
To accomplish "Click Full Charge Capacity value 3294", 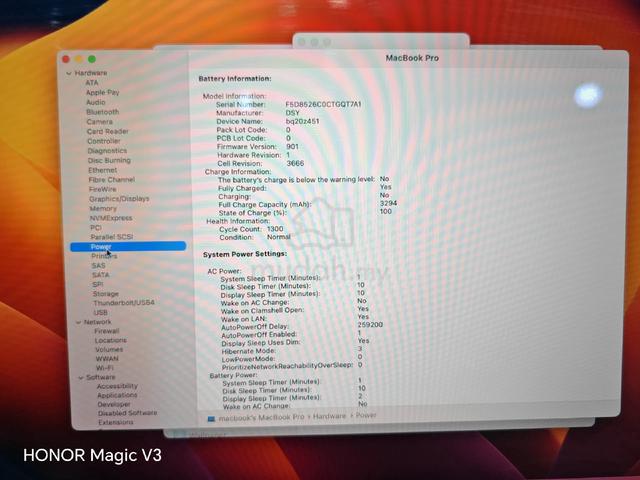I will point(389,203).
